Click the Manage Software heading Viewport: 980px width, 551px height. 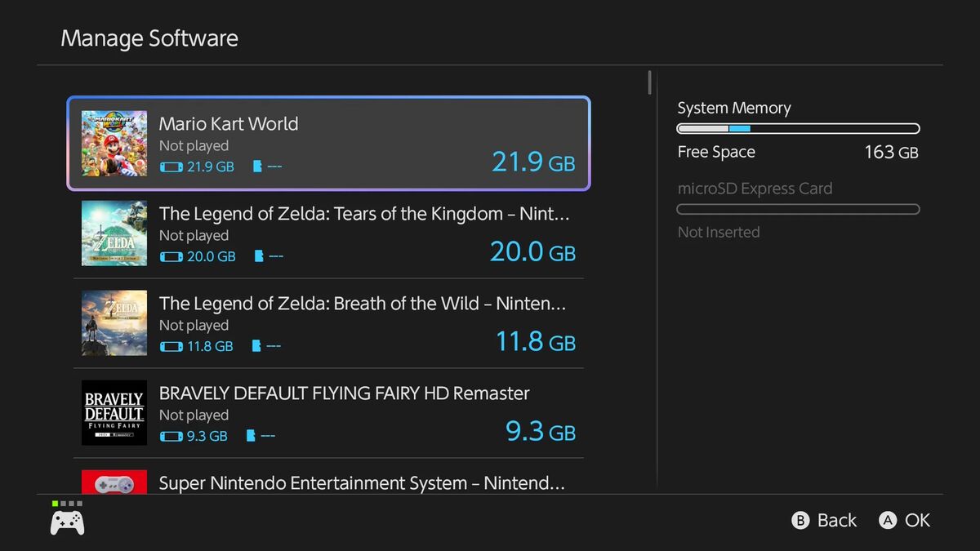pyautogui.click(x=149, y=38)
